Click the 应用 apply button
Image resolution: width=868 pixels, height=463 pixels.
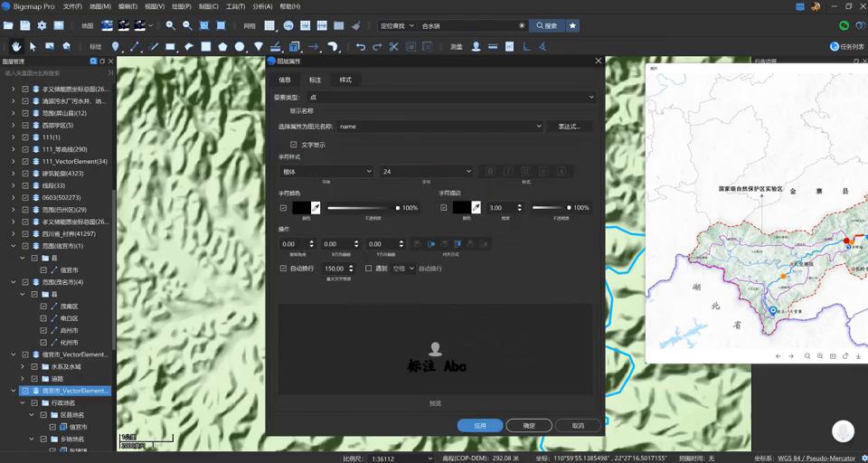(480, 426)
